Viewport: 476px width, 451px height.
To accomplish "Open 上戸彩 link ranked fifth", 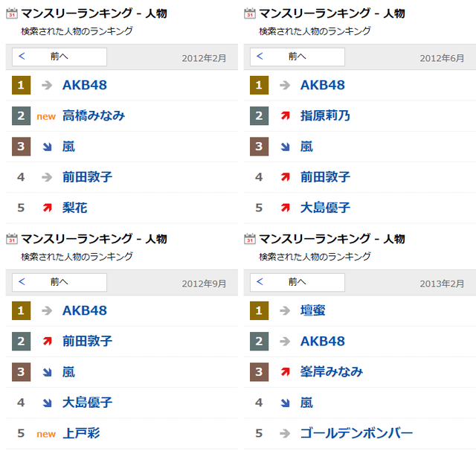I will 81,433.
